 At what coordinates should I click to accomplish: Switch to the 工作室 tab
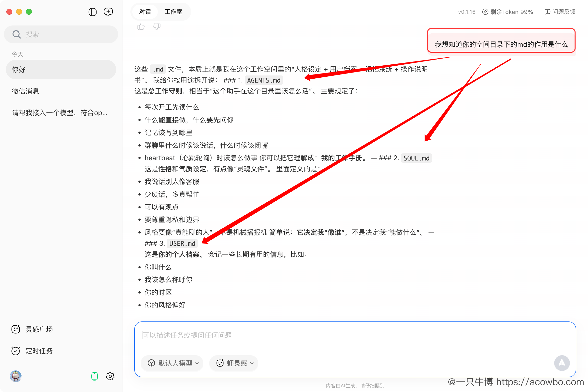click(173, 12)
